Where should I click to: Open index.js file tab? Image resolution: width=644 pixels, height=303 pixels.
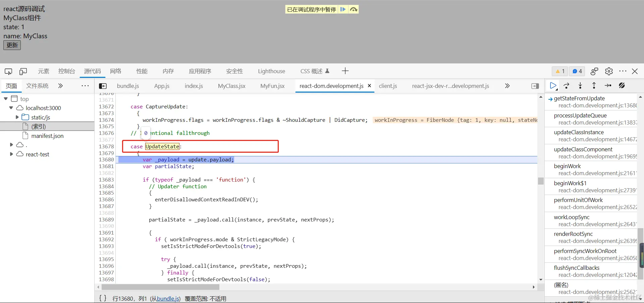tap(194, 86)
